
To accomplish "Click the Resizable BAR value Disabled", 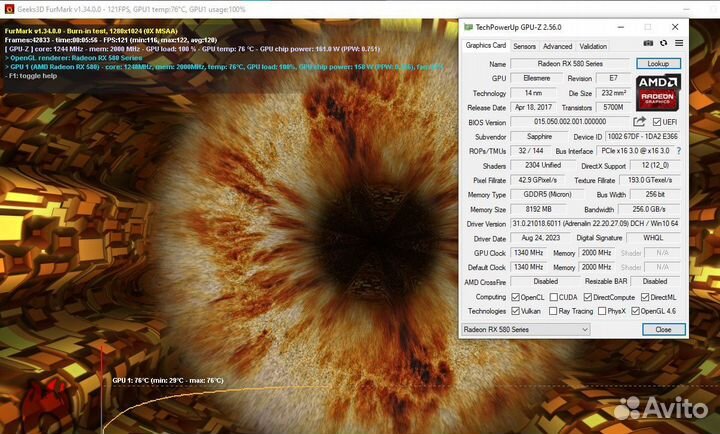I will point(655,281).
